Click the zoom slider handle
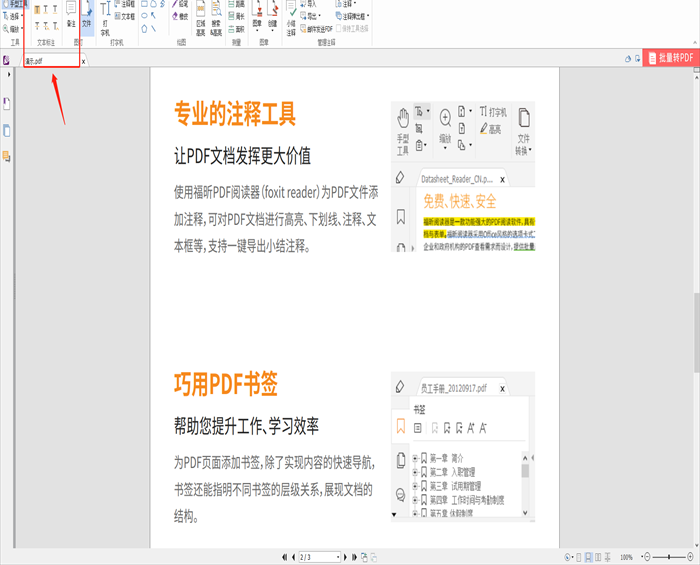Viewport: 700px width, 565px height. (x=669, y=557)
